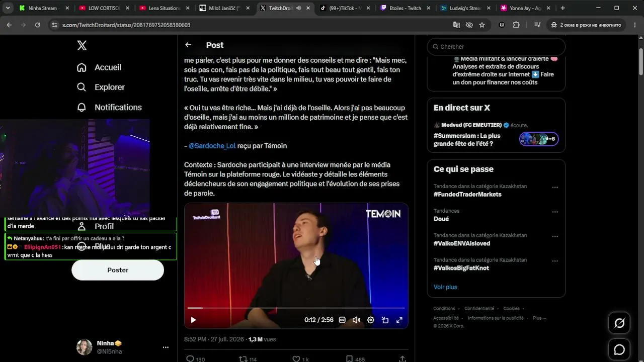Translate this page icon in address bar
The height and width of the screenshot is (362, 644).
456,25
